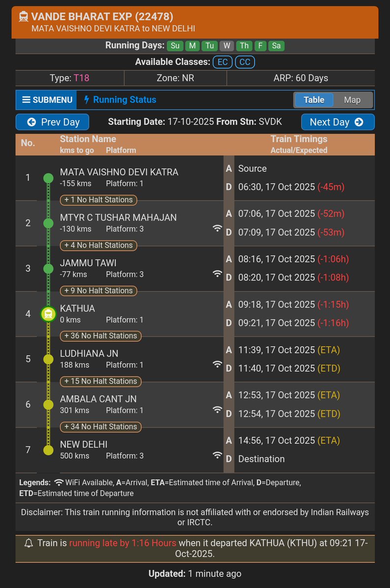
Task: Click the Th running day badge
Action: [x=244, y=46]
